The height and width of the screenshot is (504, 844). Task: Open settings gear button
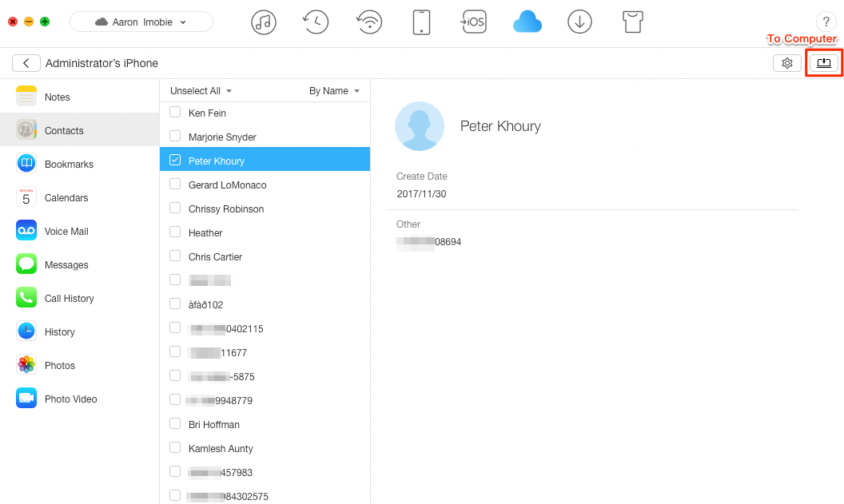click(787, 63)
